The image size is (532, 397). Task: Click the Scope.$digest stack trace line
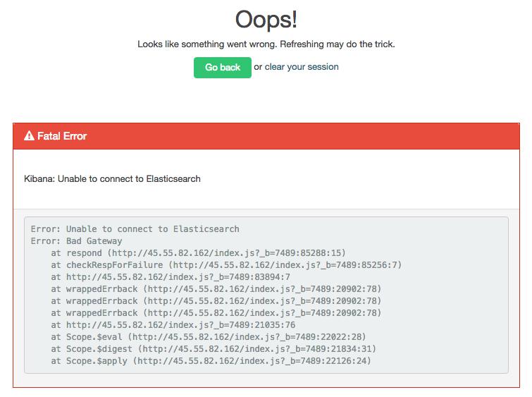point(213,349)
